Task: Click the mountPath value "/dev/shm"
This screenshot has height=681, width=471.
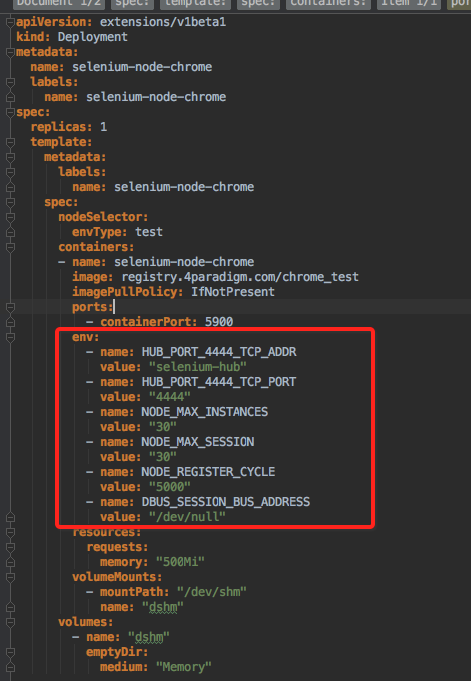Action: (x=212, y=592)
